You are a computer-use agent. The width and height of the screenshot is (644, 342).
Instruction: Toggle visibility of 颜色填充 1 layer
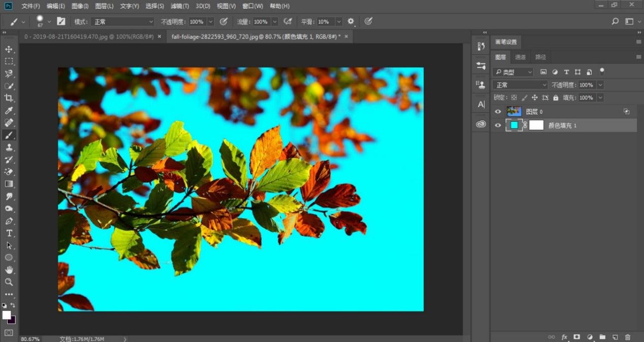(x=498, y=125)
